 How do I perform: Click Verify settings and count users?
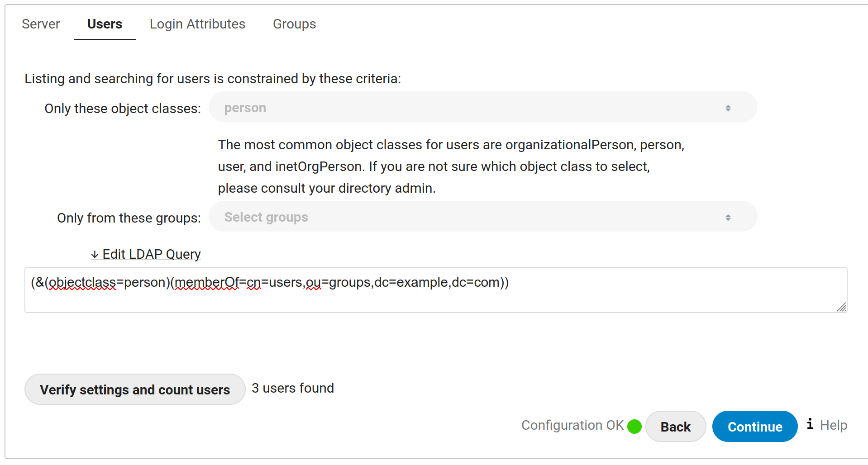pyautogui.click(x=134, y=389)
